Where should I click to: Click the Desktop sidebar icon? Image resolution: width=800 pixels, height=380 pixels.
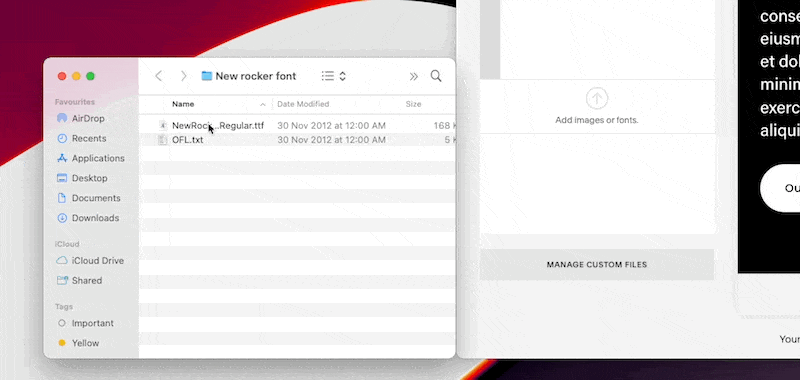pos(62,178)
